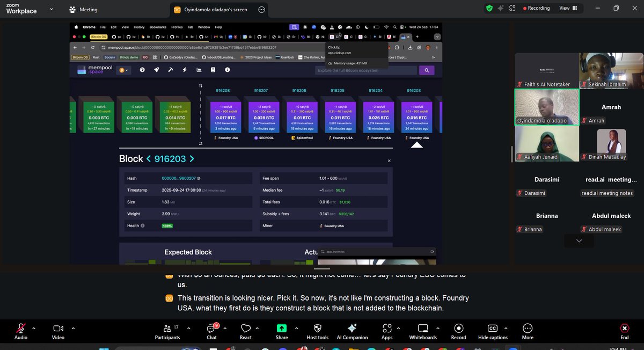Open mempool accelerator rocket icon
Screen dimensions: 644x350
[x=157, y=70]
